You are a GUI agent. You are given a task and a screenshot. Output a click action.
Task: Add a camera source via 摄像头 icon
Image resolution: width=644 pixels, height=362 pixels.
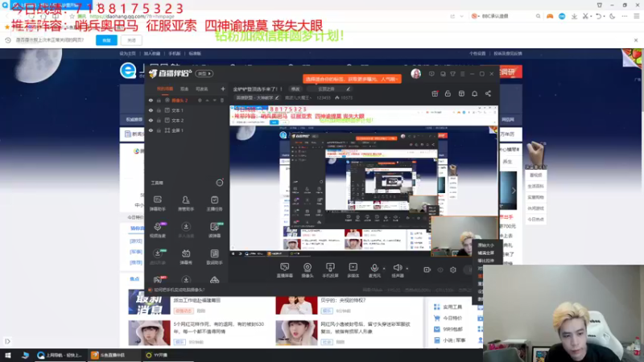308,270
